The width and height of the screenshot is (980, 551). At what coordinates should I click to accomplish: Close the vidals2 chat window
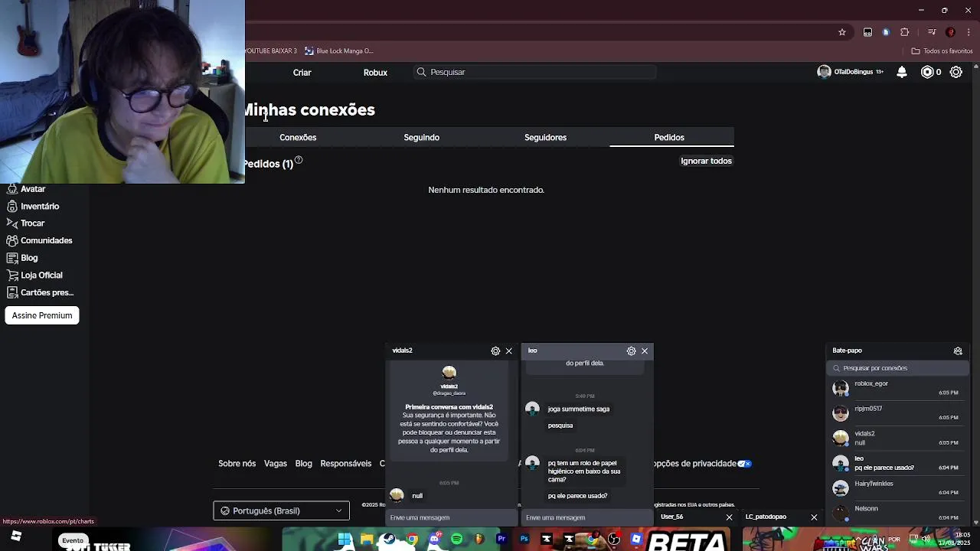[x=508, y=351]
